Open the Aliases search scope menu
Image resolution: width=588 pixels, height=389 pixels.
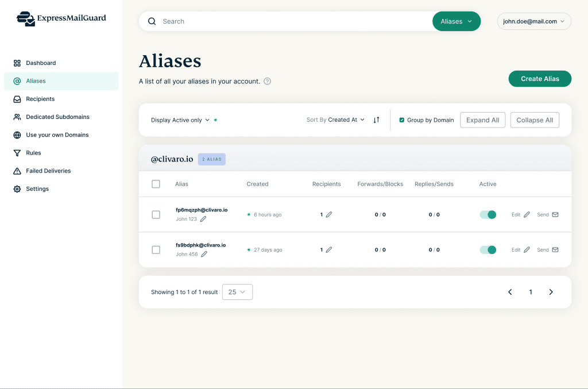point(456,21)
